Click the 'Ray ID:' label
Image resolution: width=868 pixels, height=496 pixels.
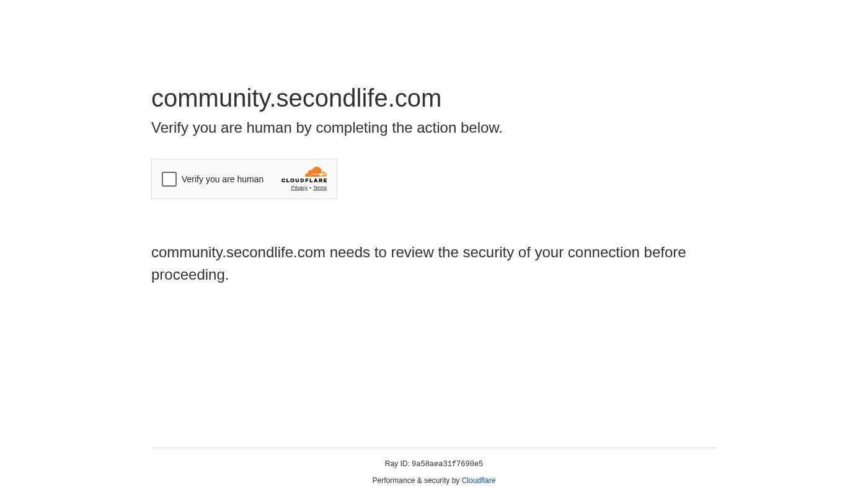(397, 464)
